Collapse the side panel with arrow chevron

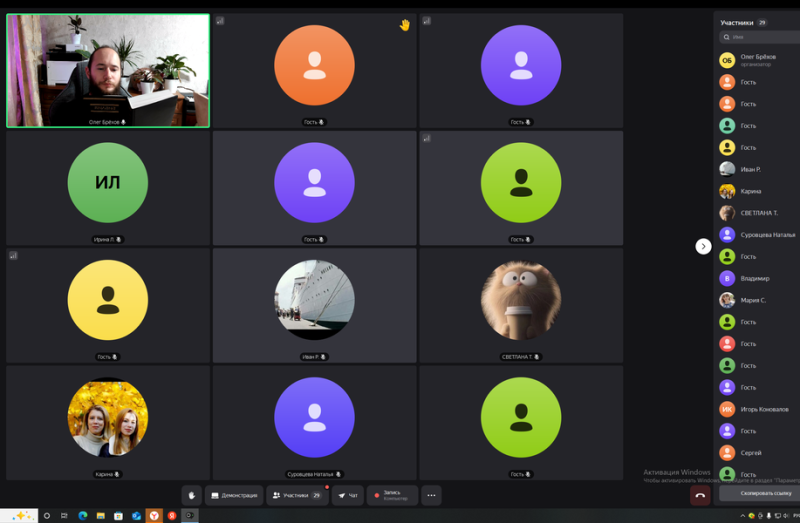point(703,246)
